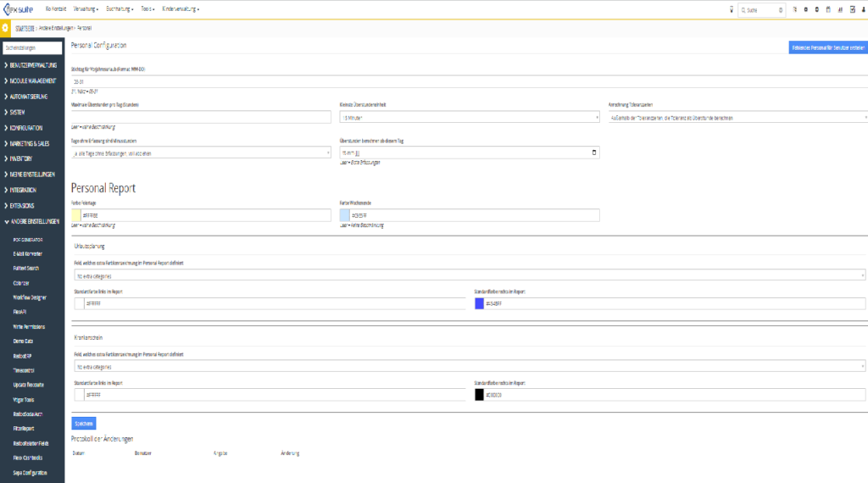The width and height of the screenshot is (868, 483).
Task: Expand Extensions section
Action: [x=19, y=206]
